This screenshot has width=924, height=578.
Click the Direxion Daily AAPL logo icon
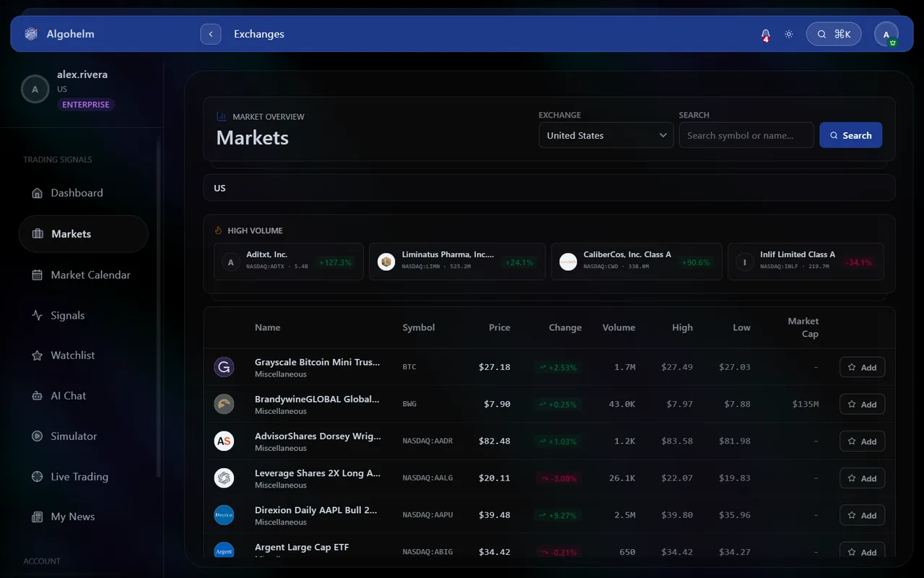224,515
